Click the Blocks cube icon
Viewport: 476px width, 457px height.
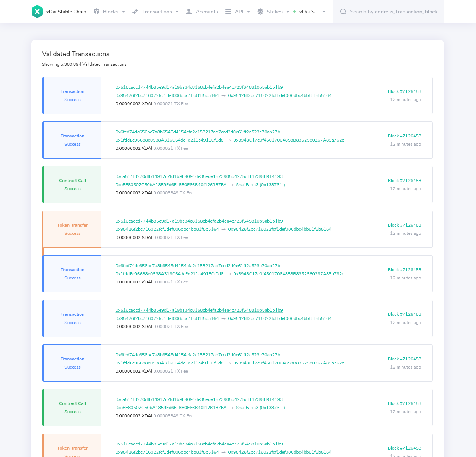click(97, 12)
